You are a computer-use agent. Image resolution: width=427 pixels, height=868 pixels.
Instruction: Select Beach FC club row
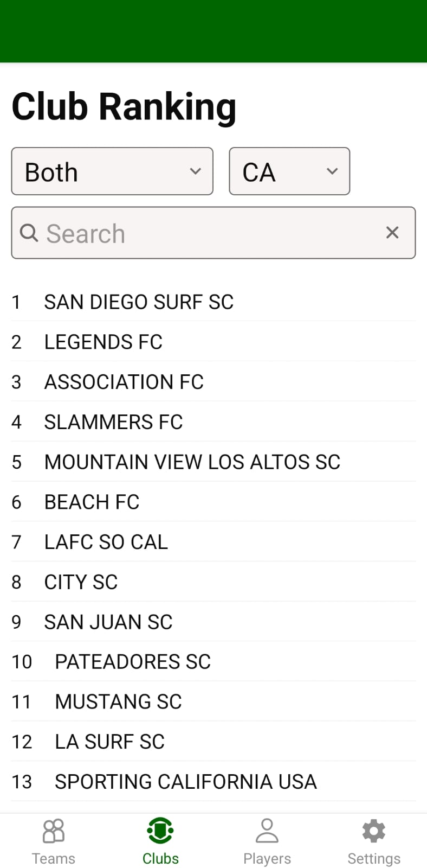pos(92,502)
